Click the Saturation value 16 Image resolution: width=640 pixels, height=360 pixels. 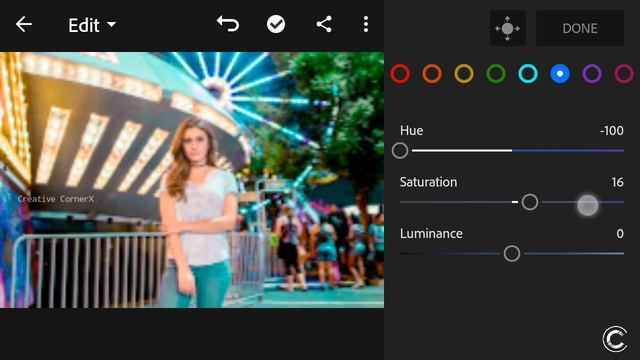coord(618,182)
